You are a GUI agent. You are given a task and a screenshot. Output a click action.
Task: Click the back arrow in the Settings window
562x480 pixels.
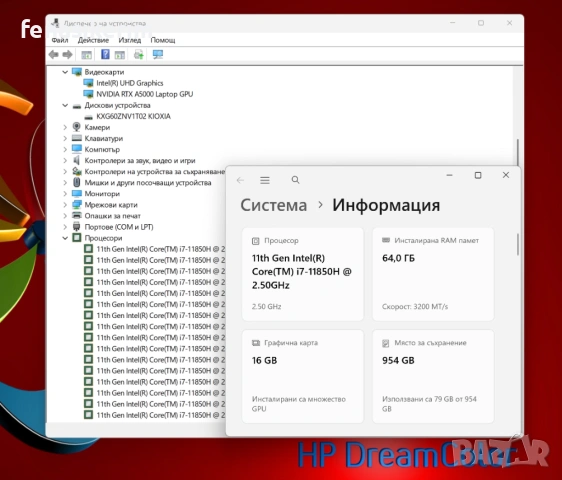(x=240, y=180)
